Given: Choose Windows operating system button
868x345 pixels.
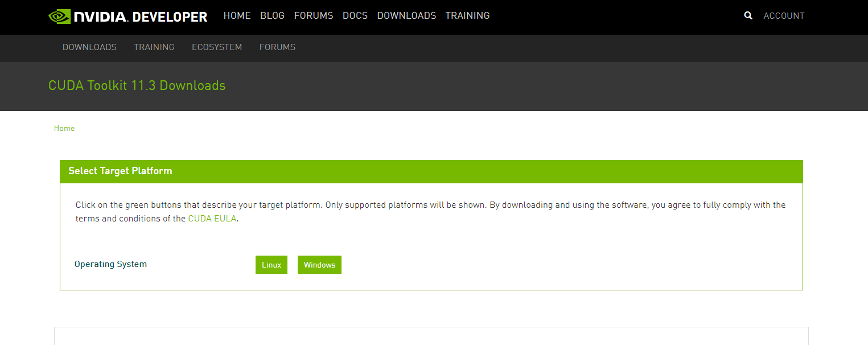Looking at the screenshot, I should (319, 265).
